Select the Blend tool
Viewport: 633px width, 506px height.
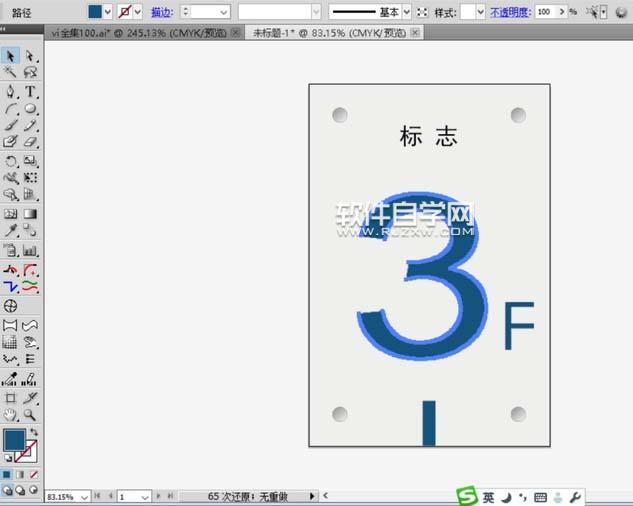tap(30, 231)
